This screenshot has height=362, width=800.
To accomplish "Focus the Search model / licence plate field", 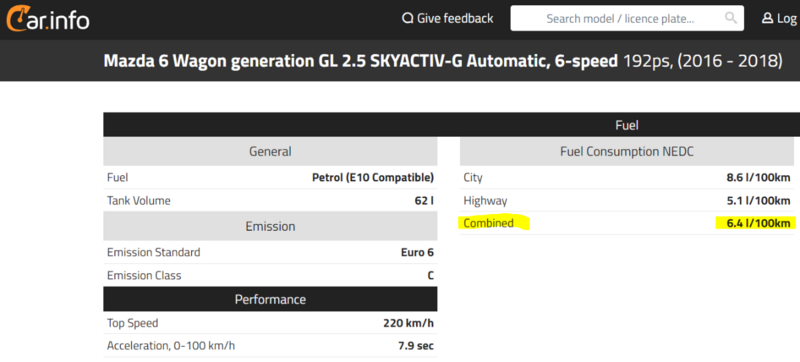I will pyautogui.click(x=627, y=19).
